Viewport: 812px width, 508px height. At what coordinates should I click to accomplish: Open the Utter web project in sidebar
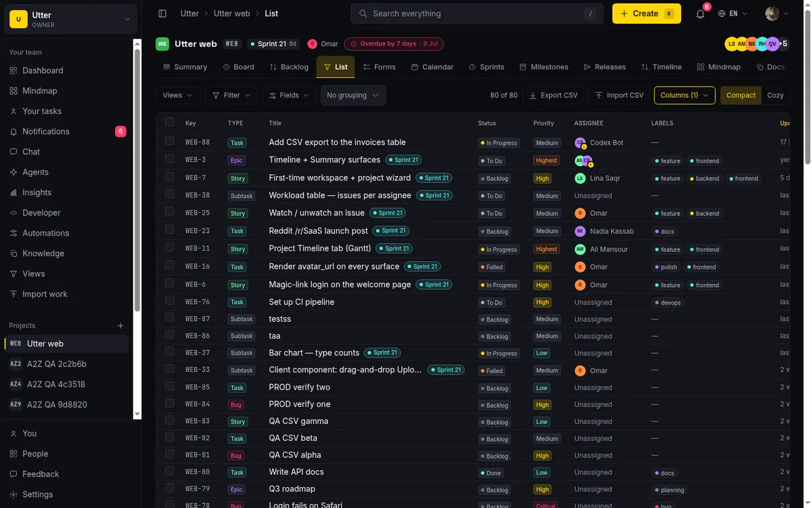(x=66, y=343)
